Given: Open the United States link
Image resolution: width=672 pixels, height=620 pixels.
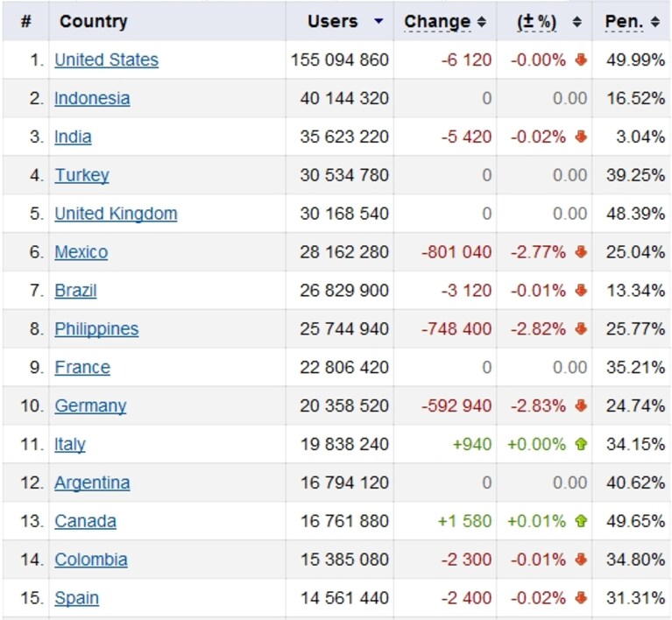Looking at the screenshot, I should [x=106, y=60].
